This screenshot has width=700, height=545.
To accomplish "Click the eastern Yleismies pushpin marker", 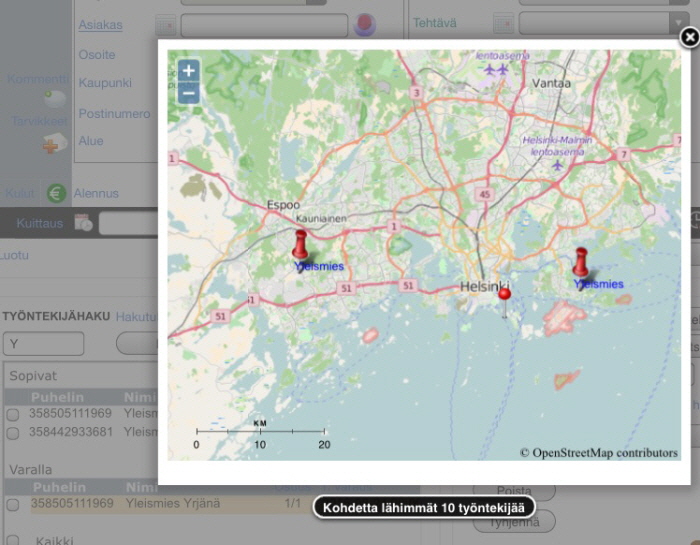I will (580, 262).
